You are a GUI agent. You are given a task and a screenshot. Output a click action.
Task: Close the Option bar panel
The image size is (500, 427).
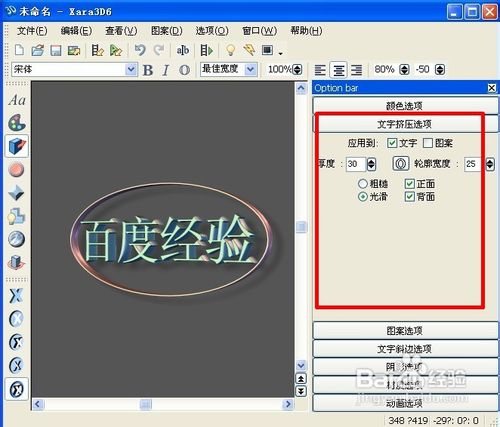[x=492, y=88]
